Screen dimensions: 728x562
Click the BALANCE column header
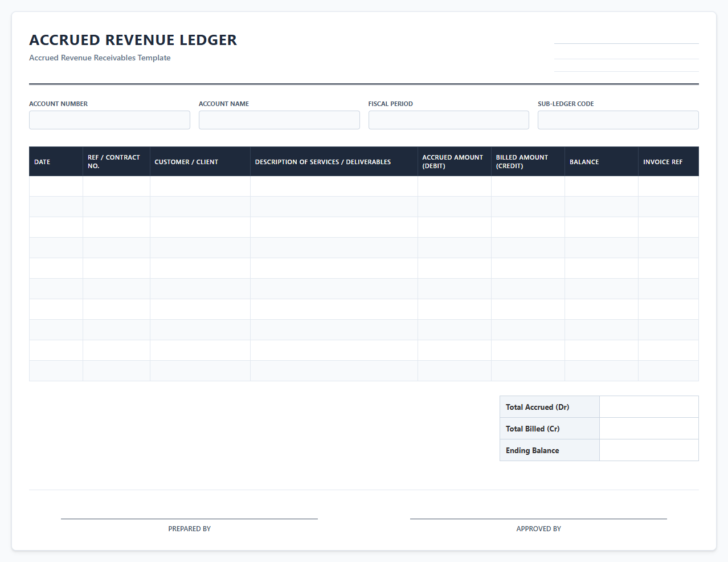(x=602, y=162)
